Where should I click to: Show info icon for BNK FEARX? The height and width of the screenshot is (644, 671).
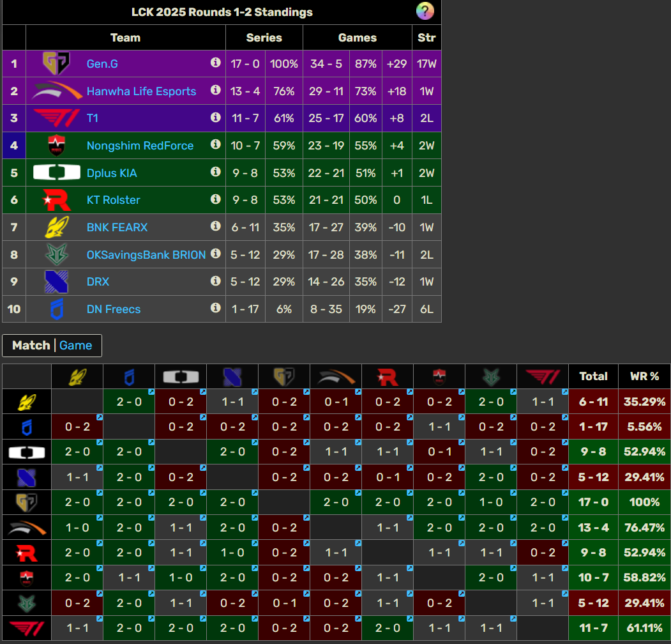tap(216, 226)
